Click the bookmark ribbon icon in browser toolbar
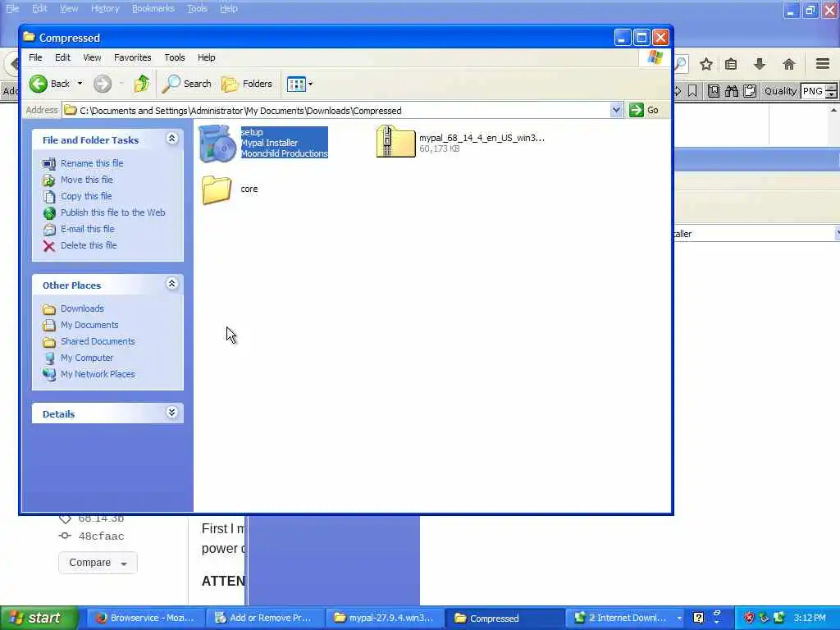The width and height of the screenshot is (840, 630). tap(692, 91)
